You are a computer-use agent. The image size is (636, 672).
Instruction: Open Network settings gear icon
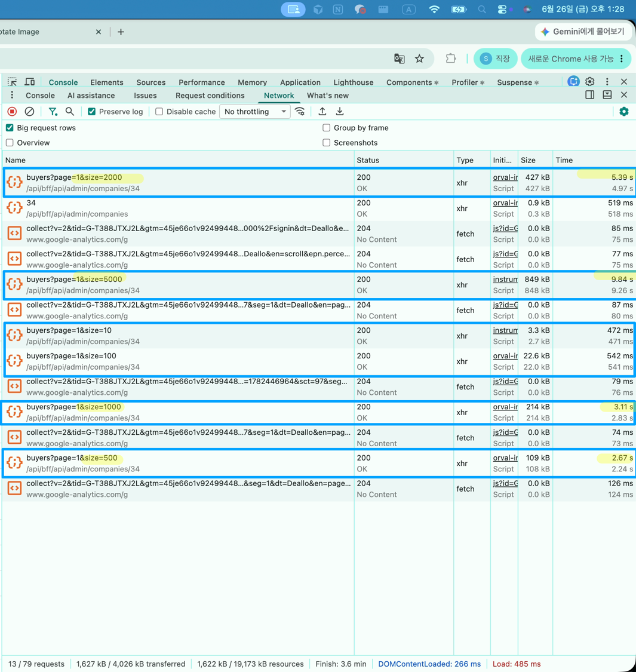(624, 112)
